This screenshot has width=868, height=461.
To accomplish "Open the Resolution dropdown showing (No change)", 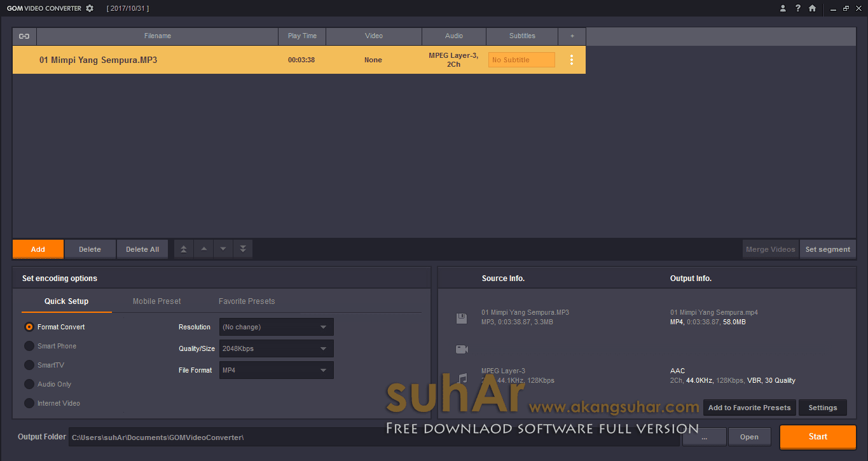I will tap(276, 327).
